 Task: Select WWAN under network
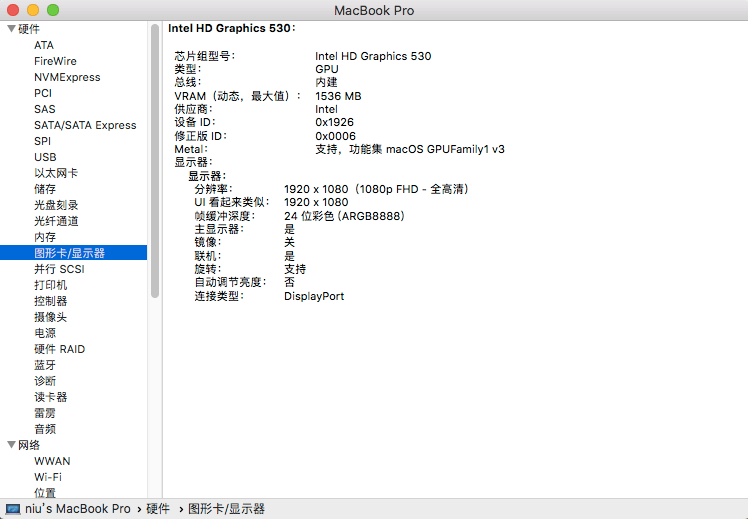52,461
